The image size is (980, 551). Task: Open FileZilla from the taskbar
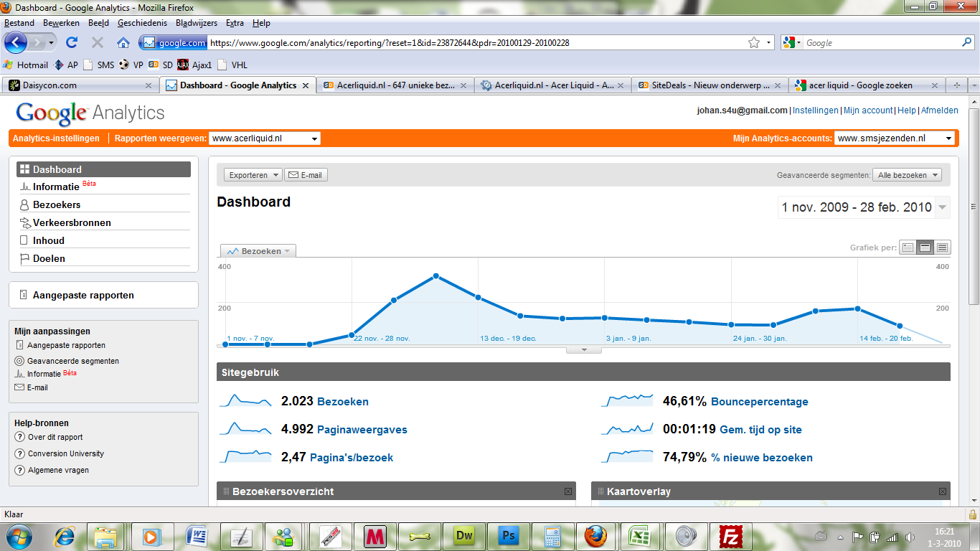click(x=731, y=536)
